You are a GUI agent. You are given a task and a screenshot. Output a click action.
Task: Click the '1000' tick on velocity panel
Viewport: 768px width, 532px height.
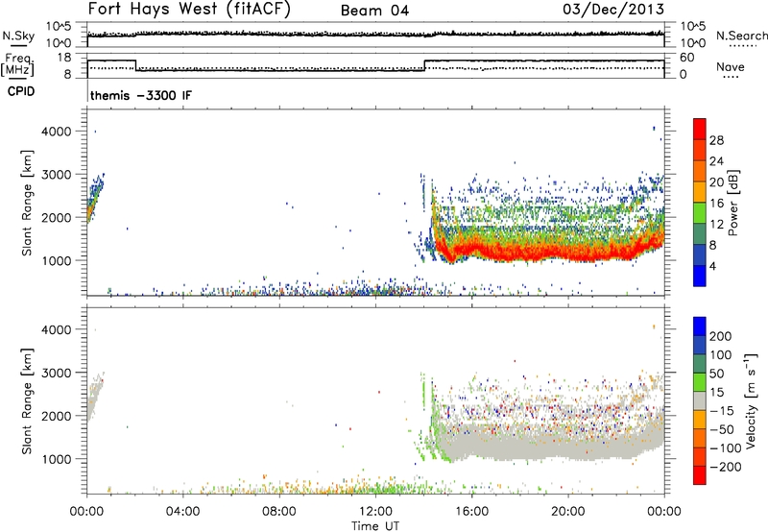(x=57, y=459)
